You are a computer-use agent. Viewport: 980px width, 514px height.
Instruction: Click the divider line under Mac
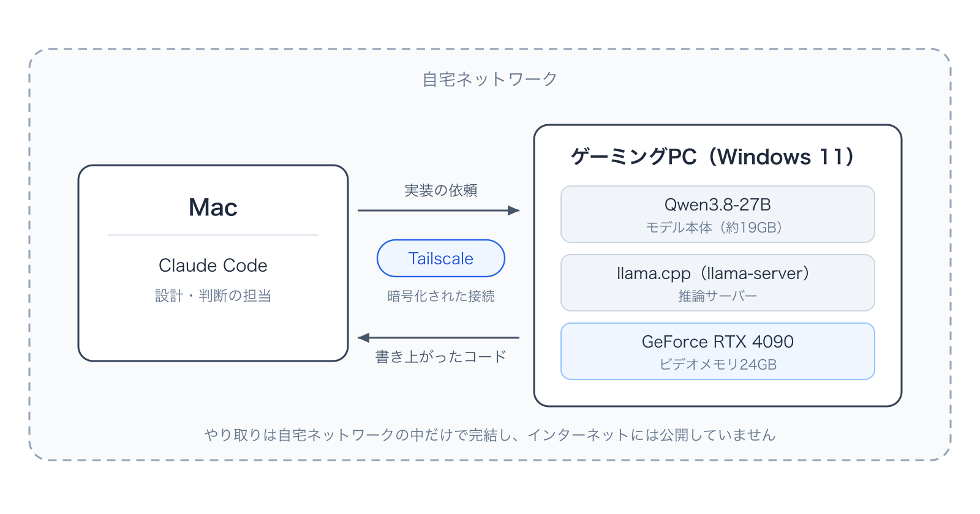pos(213,235)
